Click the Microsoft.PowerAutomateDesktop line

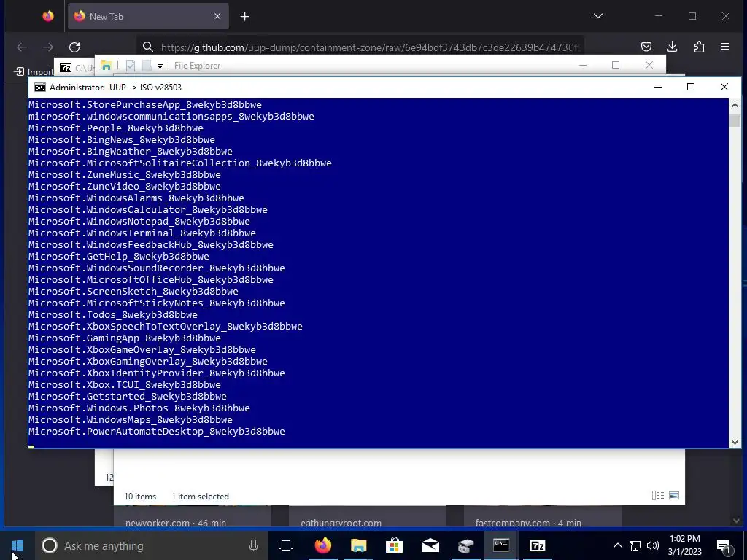156,432
